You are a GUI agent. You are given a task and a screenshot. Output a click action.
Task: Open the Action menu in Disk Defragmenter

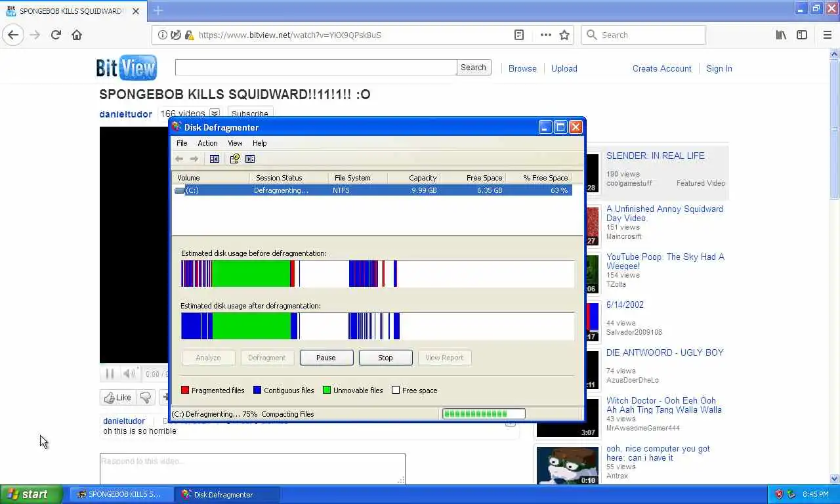207,143
